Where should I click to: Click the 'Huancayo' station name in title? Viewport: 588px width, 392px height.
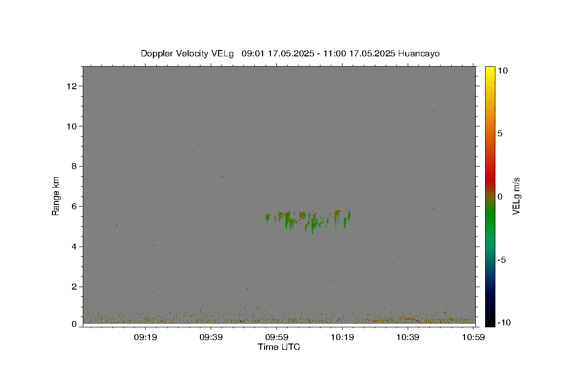click(419, 53)
